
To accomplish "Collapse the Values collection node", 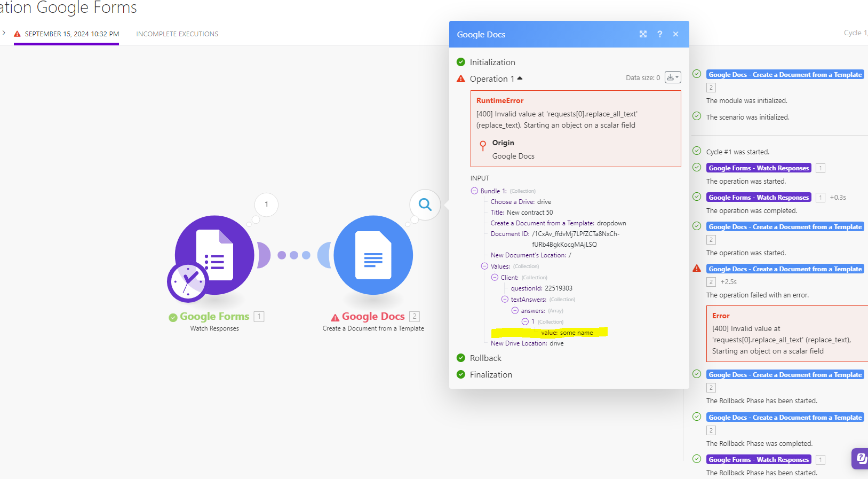I will click(x=484, y=266).
